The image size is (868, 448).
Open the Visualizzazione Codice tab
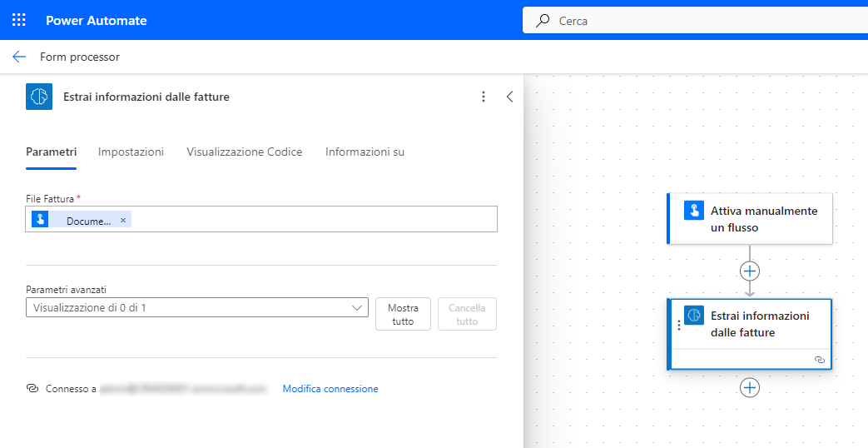[244, 152]
